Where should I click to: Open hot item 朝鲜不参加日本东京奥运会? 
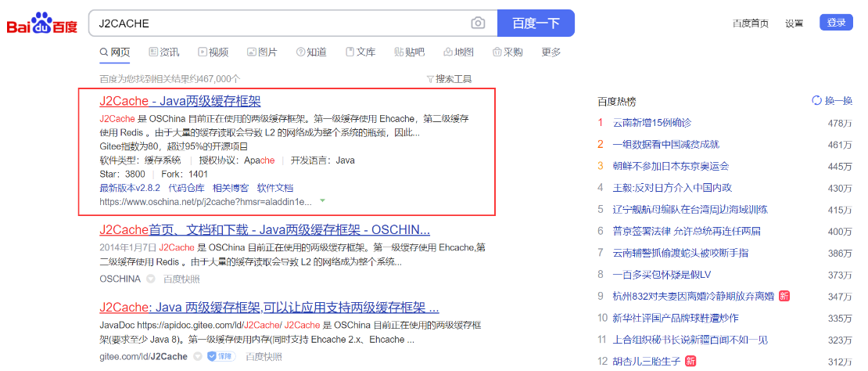(671, 166)
